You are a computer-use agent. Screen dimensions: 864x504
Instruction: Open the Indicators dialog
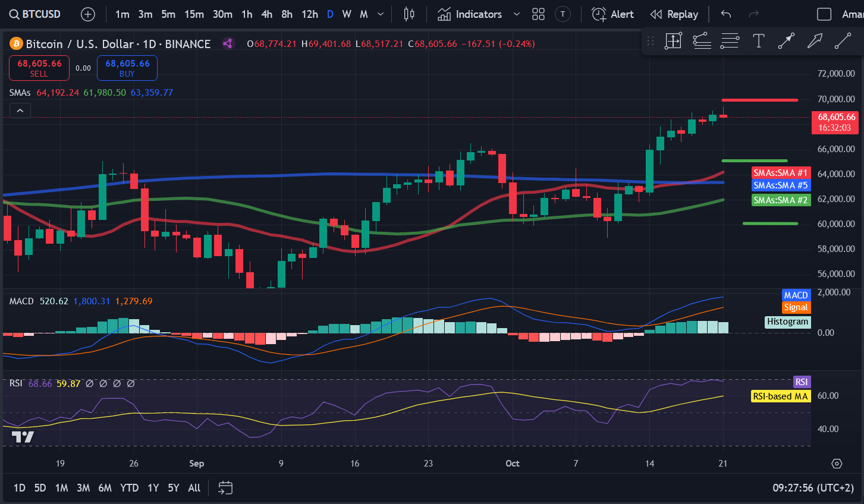click(x=470, y=14)
